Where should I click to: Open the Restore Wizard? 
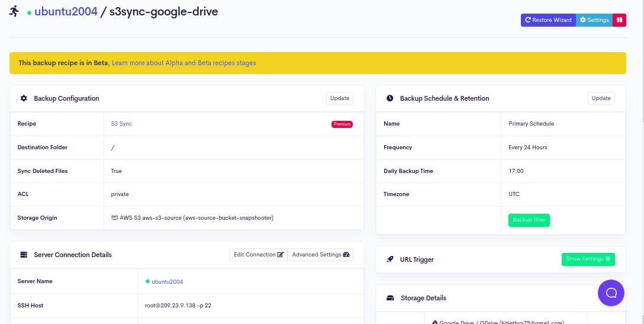(548, 20)
